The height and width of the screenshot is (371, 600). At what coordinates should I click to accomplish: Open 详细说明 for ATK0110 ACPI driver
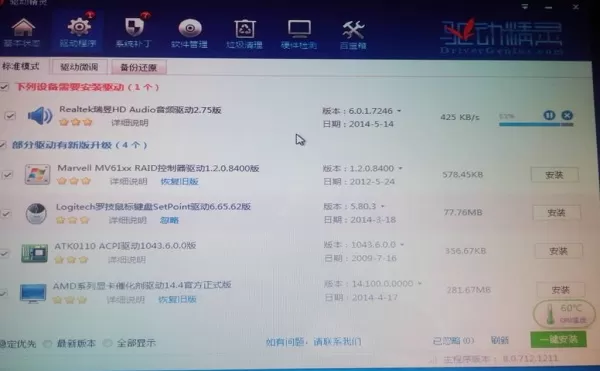coord(127,260)
